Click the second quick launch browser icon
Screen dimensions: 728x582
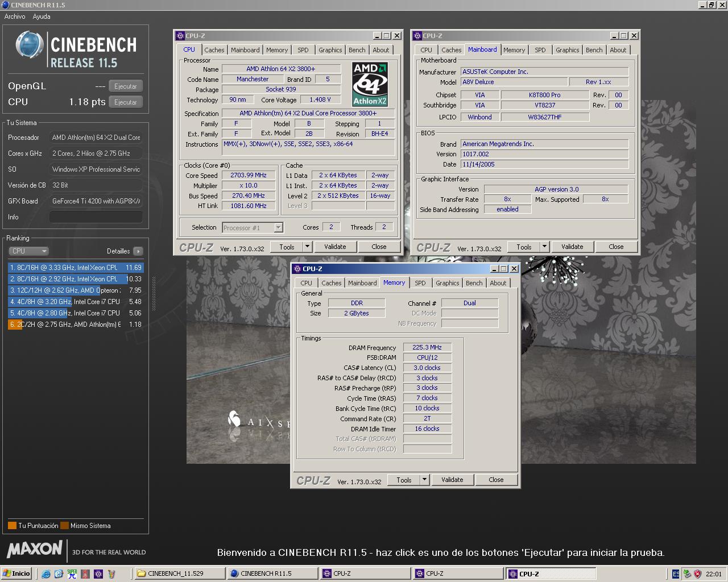coord(59,574)
